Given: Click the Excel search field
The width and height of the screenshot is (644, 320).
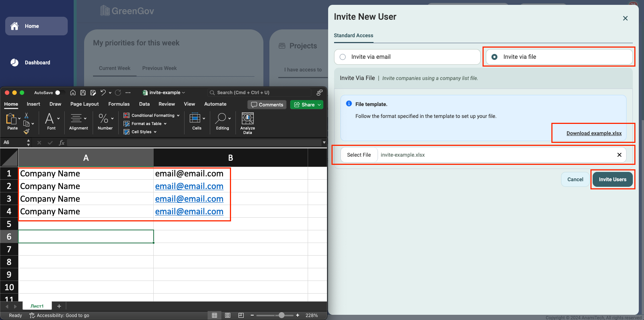Looking at the screenshot, I should click(259, 93).
